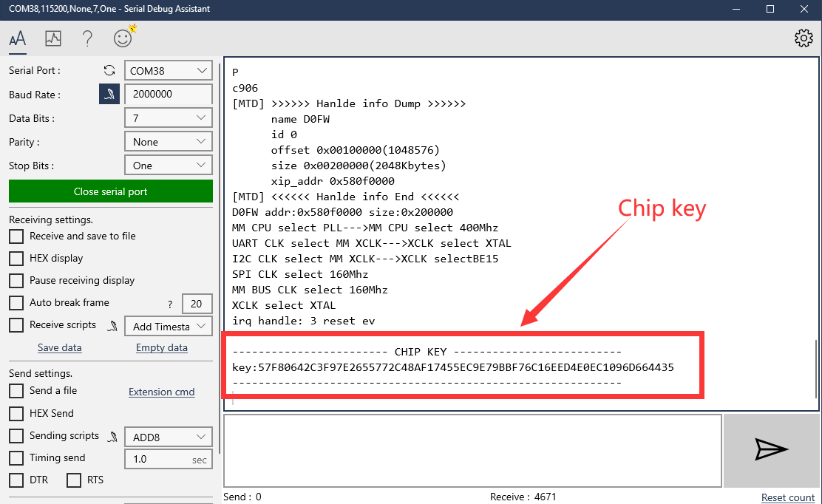Open auto break frame help mark
The image size is (822, 504).
click(x=170, y=304)
